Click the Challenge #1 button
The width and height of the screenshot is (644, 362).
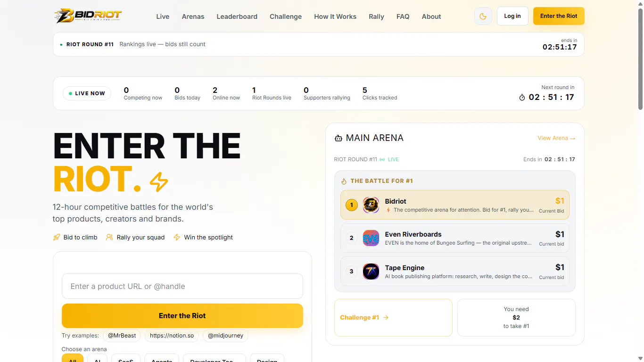point(393,318)
